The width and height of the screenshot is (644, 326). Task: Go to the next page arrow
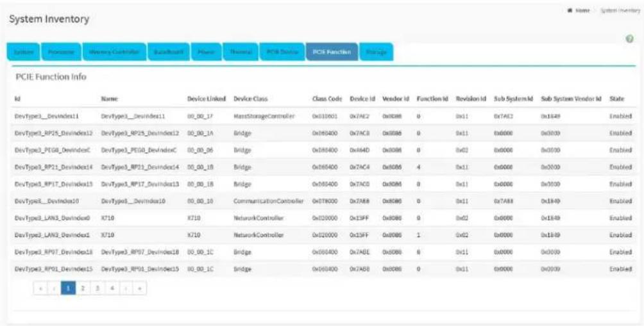tap(126, 288)
